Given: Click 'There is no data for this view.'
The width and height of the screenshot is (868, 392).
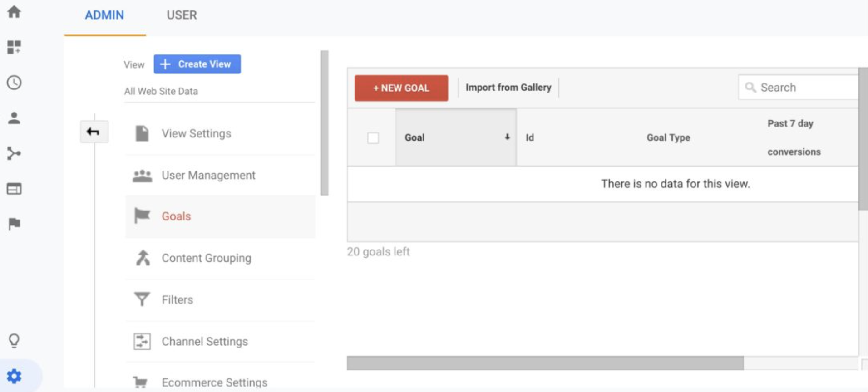Looking at the screenshot, I should click(x=676, y=184).
